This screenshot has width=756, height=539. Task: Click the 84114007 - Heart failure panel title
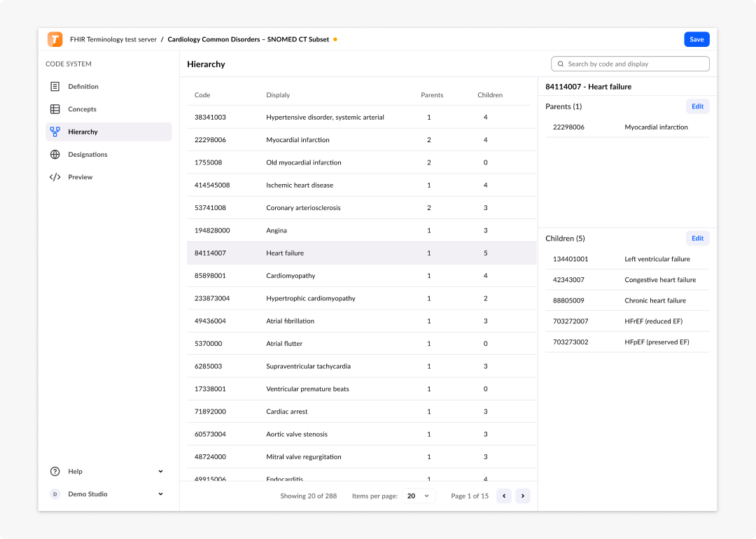[588, 87]
